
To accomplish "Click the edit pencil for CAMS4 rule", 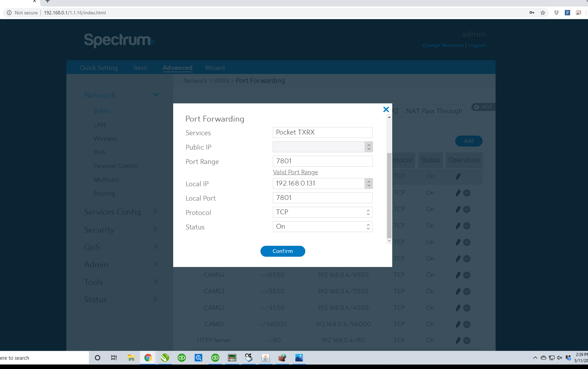I will (x=458, y=275).
